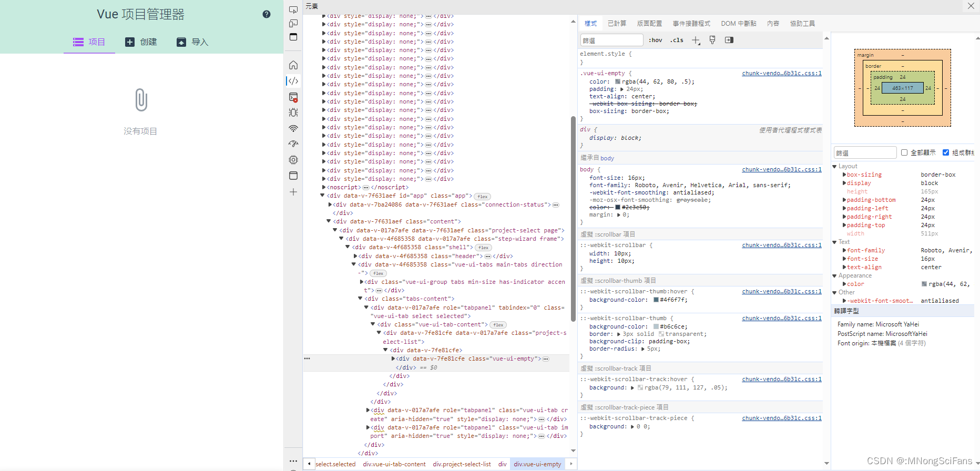
Task: Collapse the div id="app" node
Action: pos(323,196)
